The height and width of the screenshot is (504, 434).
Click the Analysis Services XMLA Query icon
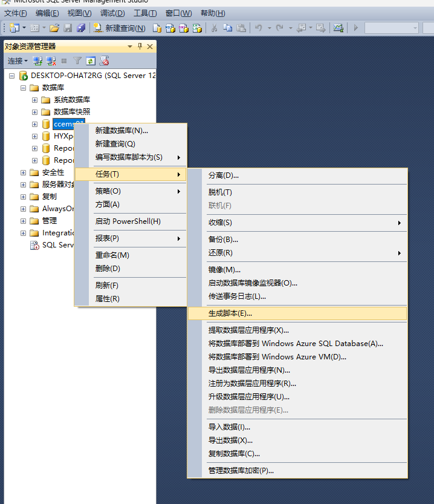(x=197, y=28)
